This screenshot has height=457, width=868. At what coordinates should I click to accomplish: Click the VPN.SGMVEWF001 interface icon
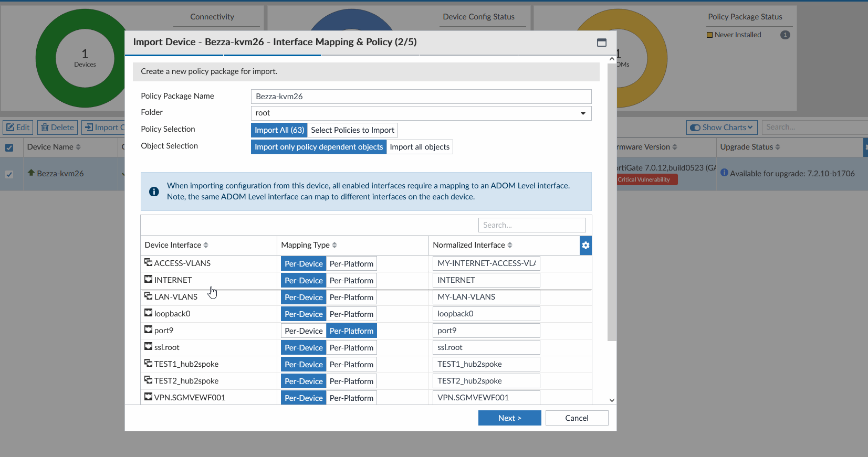pyautogui.click(x=149, y=397)
